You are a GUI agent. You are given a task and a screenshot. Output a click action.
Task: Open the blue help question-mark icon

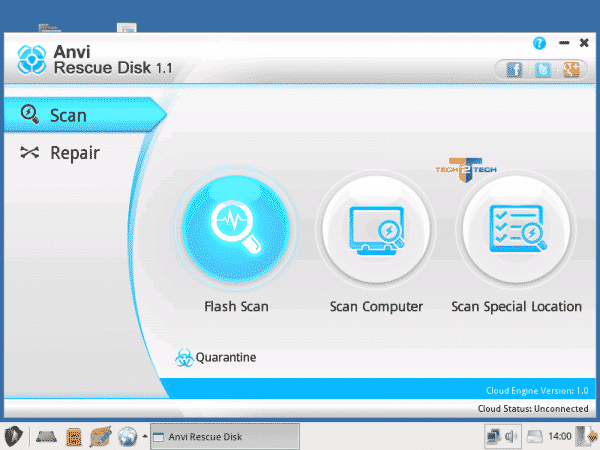coord(539,43)
